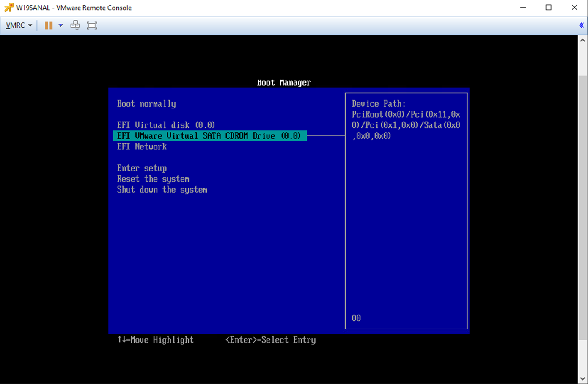The image size is (588, 384).
Task: Select the Boot normally entry
Action: click(x=146, y=104)
